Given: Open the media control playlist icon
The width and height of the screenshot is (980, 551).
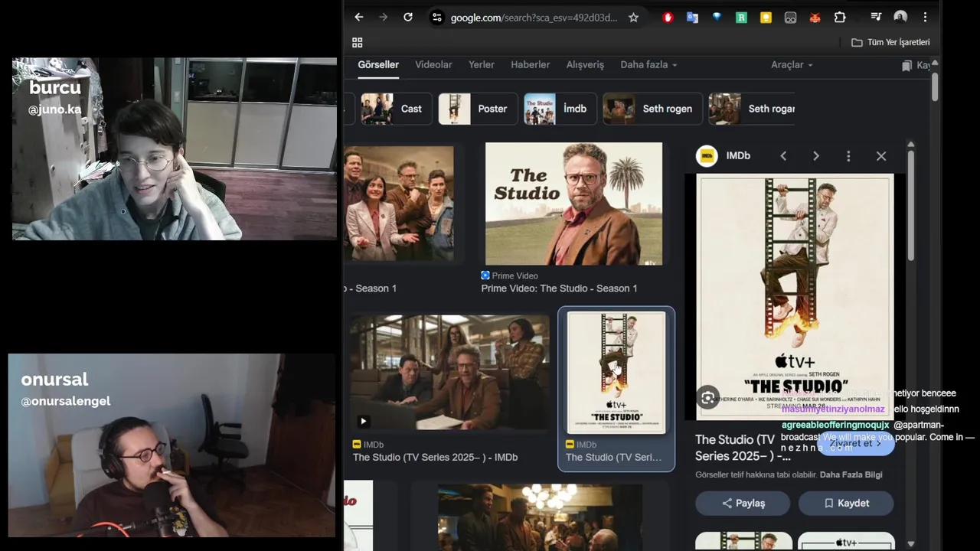Looking at the screenshot, I should (x=876, y=17).
